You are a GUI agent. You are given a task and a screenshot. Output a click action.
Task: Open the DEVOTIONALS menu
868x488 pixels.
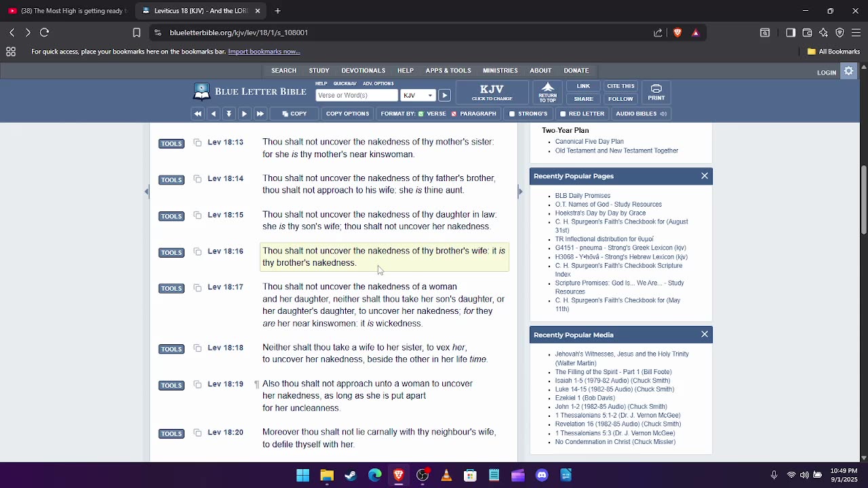pyautogui.click(x=363, y=70)
